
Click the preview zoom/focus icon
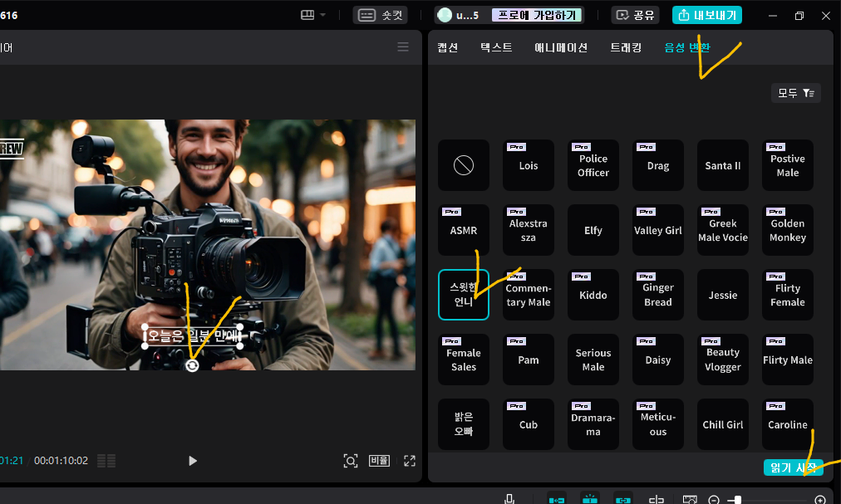pyautogui.click(x=351, y=461)
